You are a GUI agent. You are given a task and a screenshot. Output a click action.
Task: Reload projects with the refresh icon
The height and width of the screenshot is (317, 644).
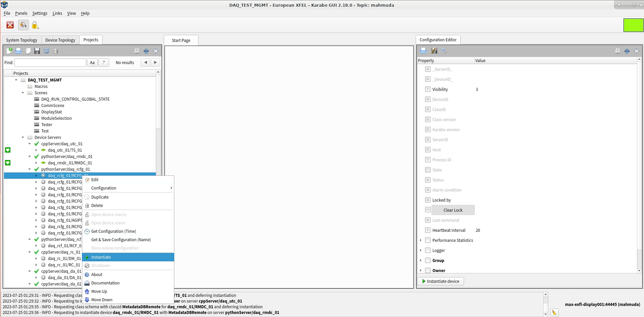click(x=47, y=51)
